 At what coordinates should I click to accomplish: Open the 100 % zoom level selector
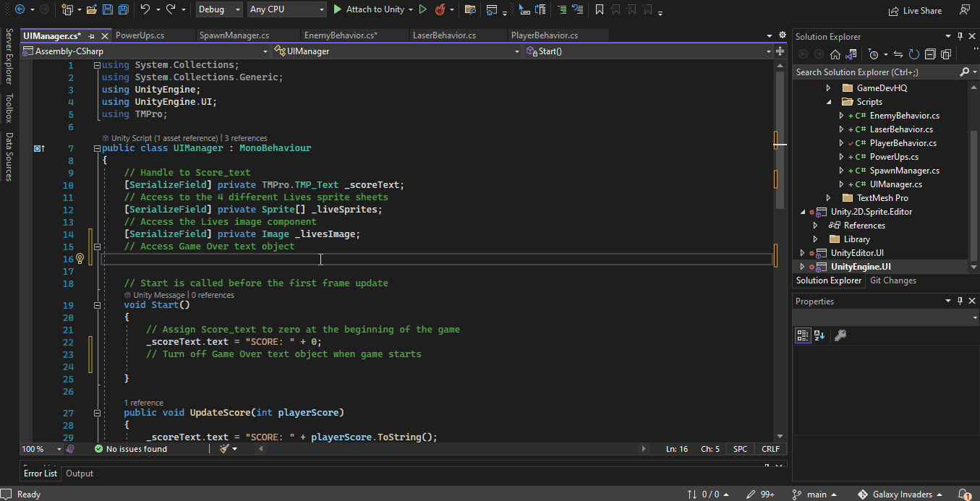click(x=42, y=449)
